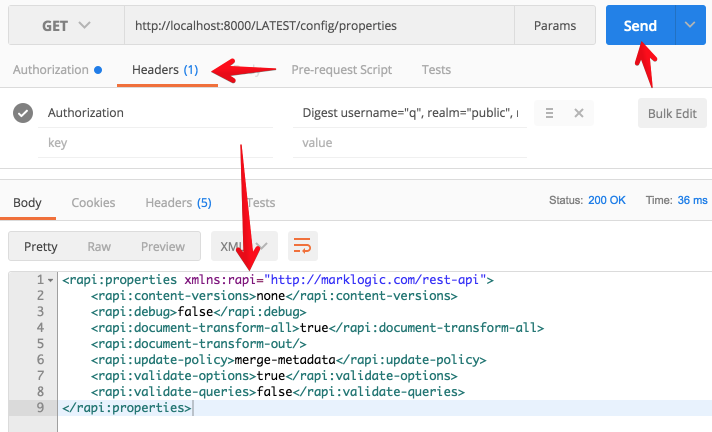
Task: Open the Params editor
Action: [554, 25]
